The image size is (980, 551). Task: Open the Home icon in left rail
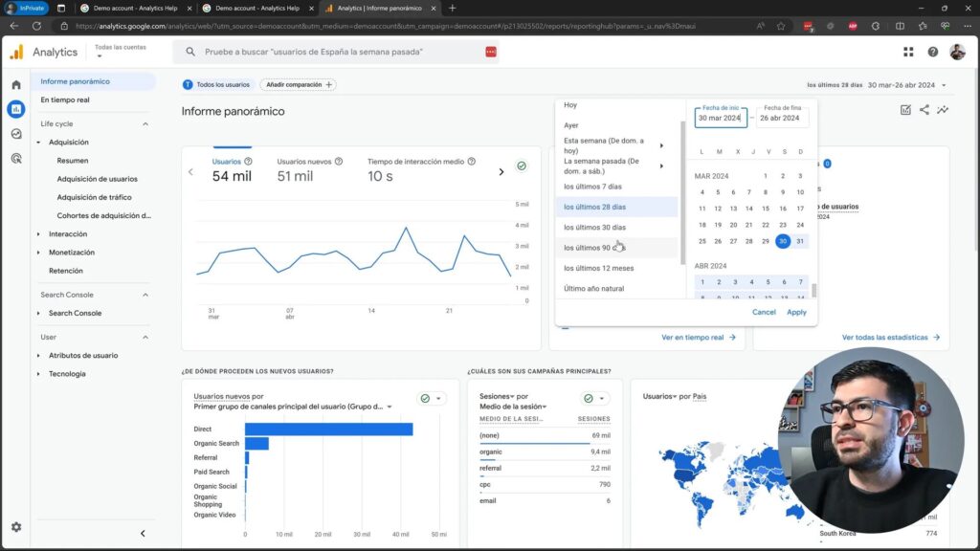pyautogui.click(x=16, y=84)
